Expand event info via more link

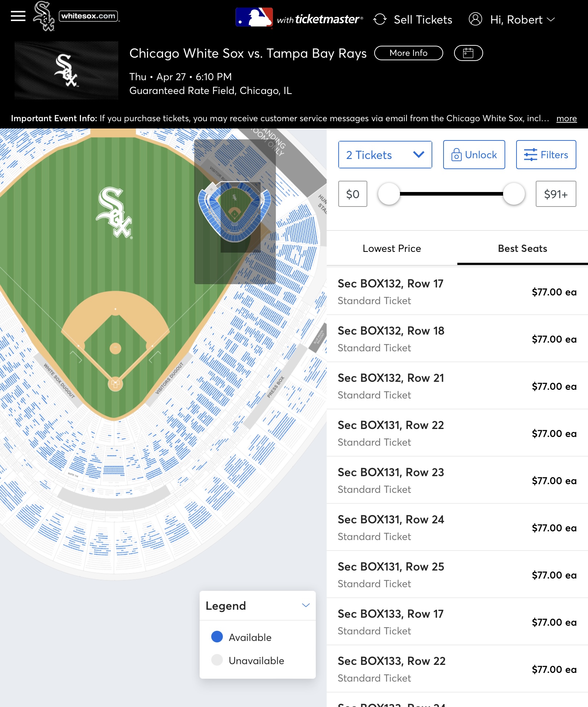click(567, 118)
